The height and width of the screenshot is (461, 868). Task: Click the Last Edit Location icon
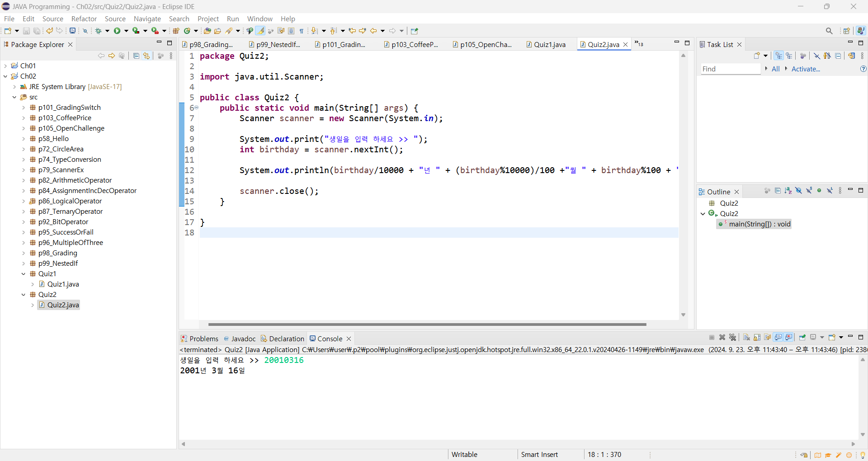(352, 31)
